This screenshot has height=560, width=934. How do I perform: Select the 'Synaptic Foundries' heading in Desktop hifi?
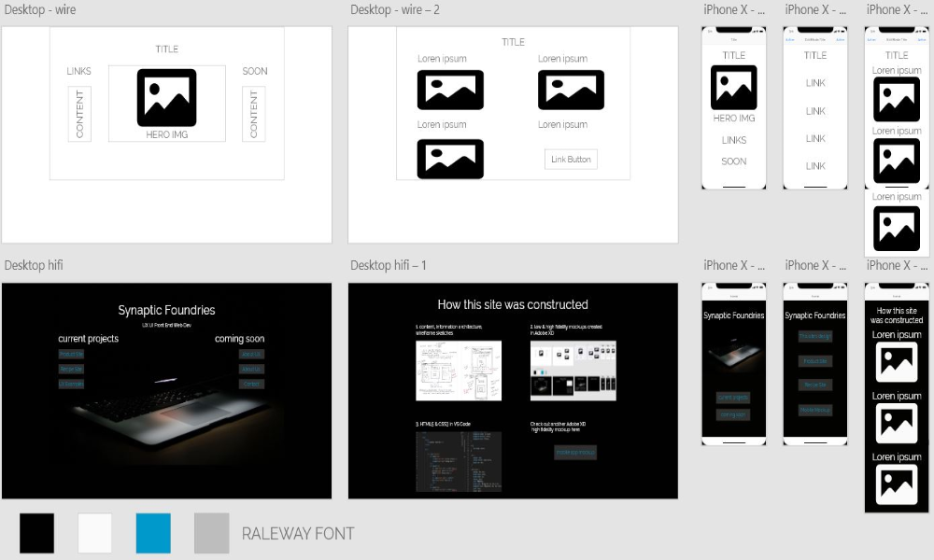[x=166, y=310]
